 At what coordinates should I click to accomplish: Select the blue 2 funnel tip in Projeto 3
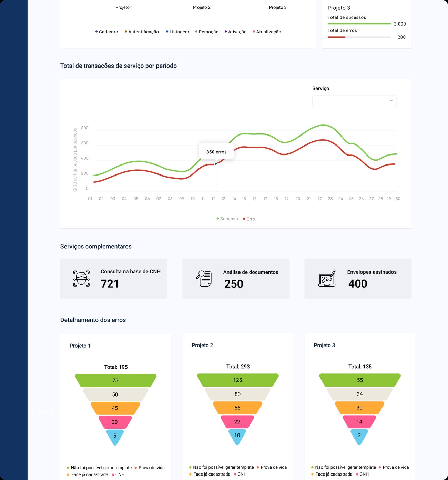tap(359, 437)
